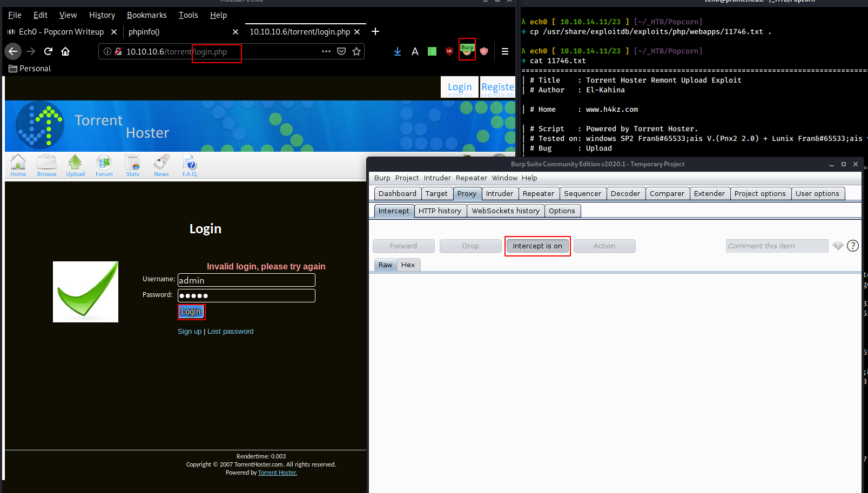Click the Firefox forward arrow
This screenshot has height=493, width=868.
(31, 51)
